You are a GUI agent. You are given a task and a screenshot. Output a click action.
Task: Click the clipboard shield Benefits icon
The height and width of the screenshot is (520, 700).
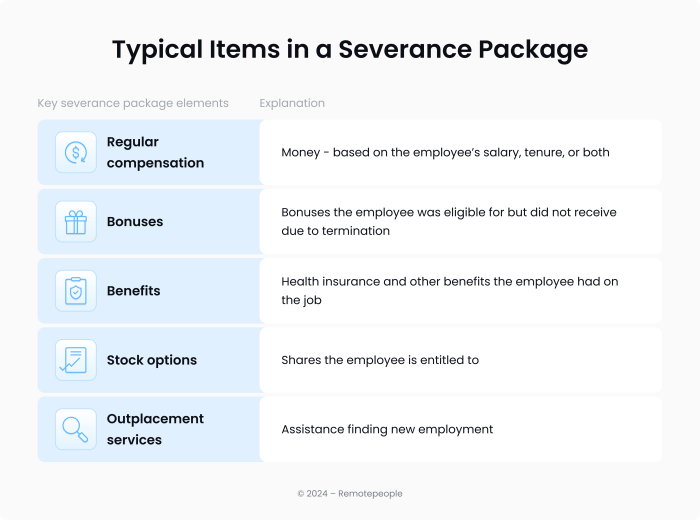click(76, 291)
